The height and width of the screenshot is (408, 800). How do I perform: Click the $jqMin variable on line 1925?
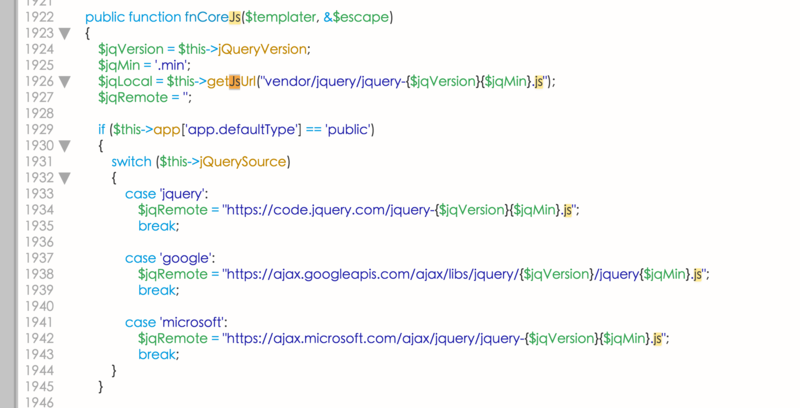[119, 65]
